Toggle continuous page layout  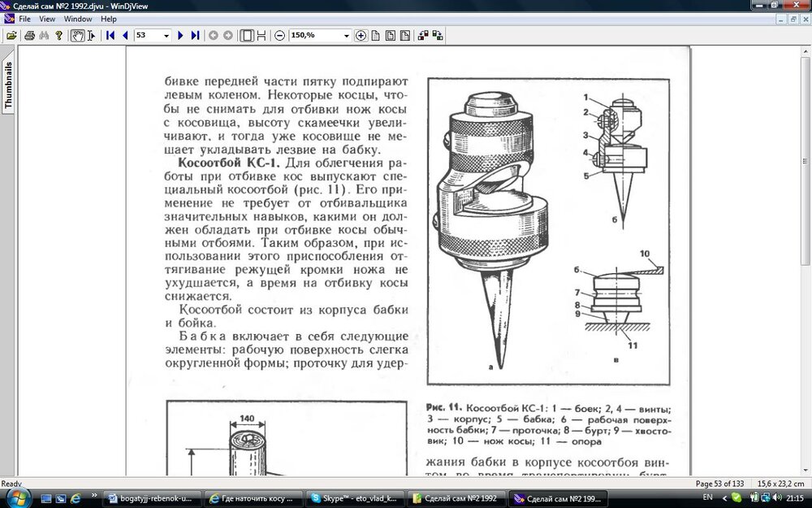point(261,35)
